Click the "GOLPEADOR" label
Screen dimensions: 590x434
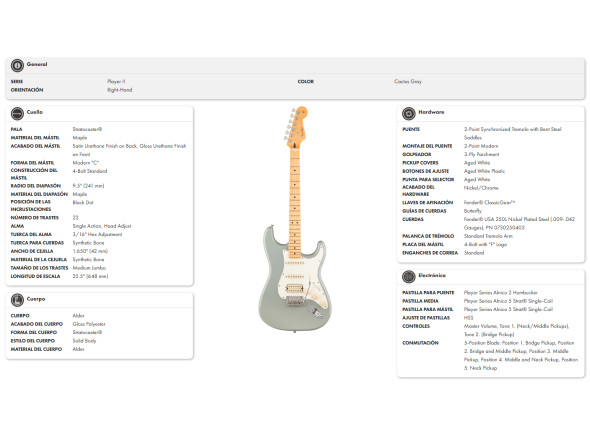pos(417,154)
